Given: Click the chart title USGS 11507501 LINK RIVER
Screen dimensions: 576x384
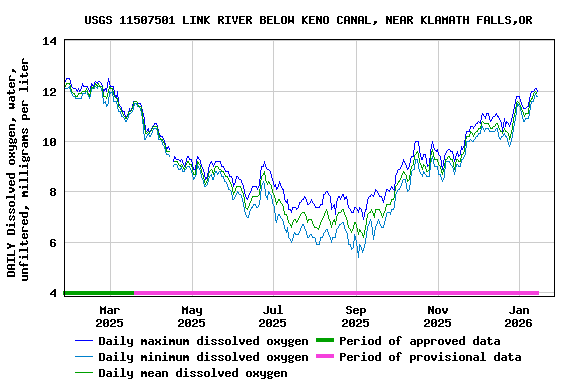Looking at the screenshot, I should [308, 20].
